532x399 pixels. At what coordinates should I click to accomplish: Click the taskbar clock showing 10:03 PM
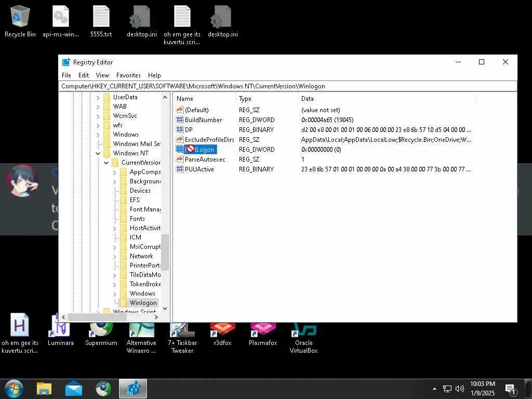pyautogui.click(x=483, y=389)
